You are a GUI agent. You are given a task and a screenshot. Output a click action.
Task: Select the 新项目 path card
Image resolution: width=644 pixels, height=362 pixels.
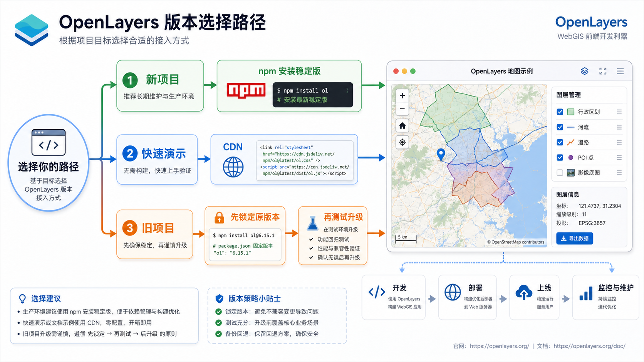click(x=160, y=86)
